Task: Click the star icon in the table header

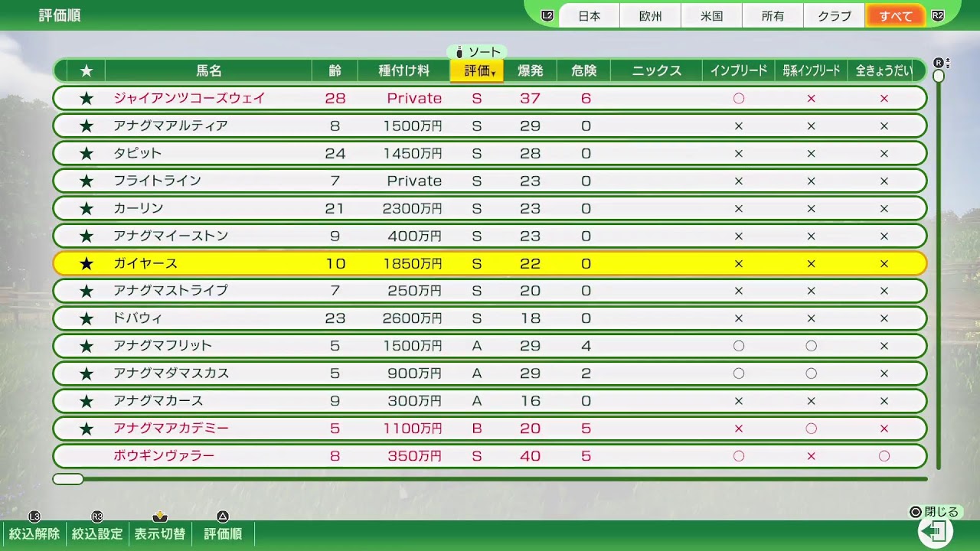Action: [86, 70]
